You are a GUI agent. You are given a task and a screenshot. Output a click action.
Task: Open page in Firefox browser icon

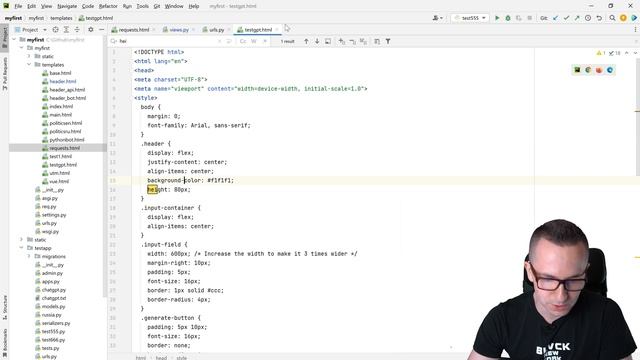tap(599, 70)
